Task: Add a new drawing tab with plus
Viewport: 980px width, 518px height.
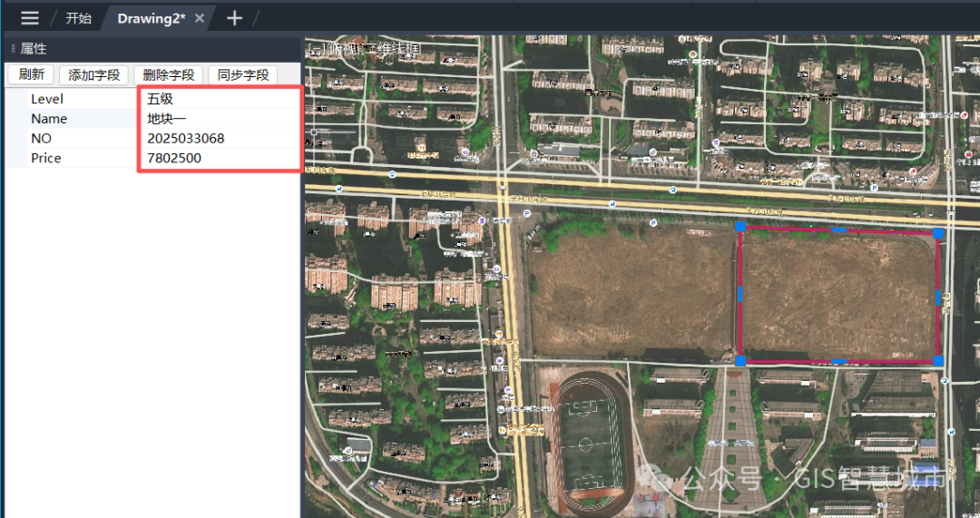Action: pos(234,18)
